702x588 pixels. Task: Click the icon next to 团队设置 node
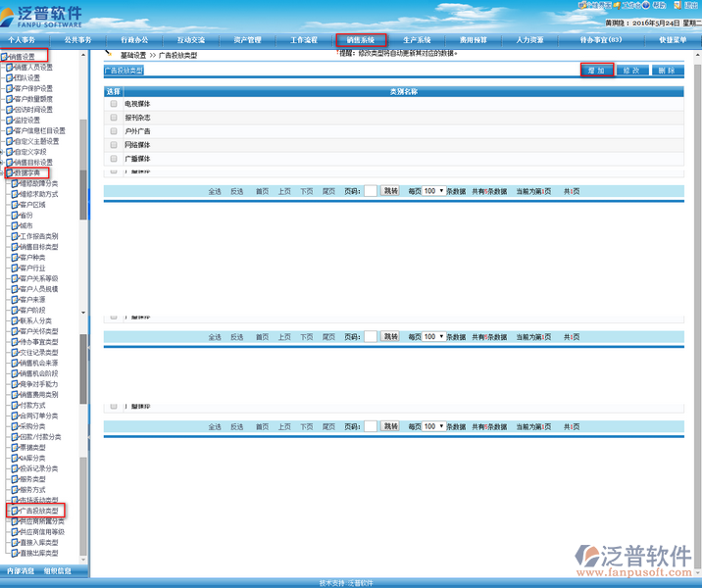[x=11, y=78]
